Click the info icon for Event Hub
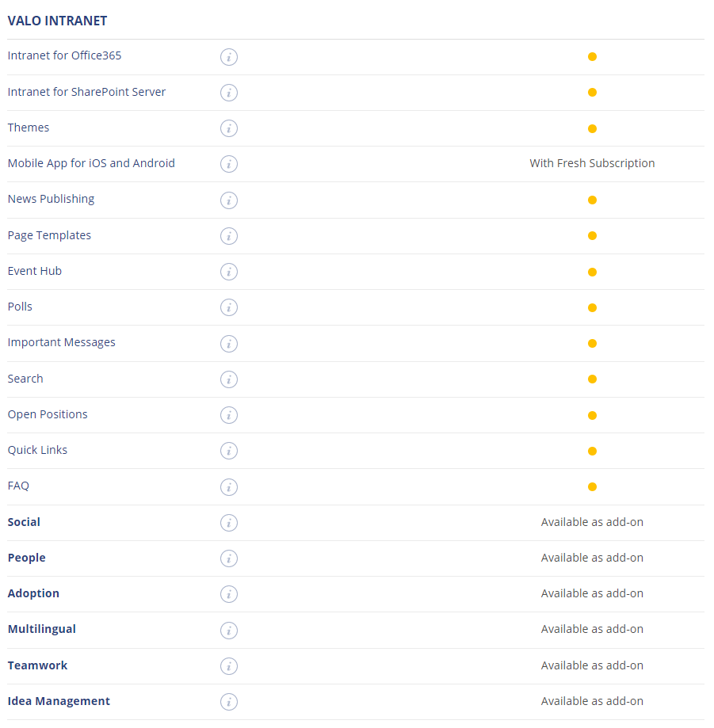The image size is (714, 728). 229,272
